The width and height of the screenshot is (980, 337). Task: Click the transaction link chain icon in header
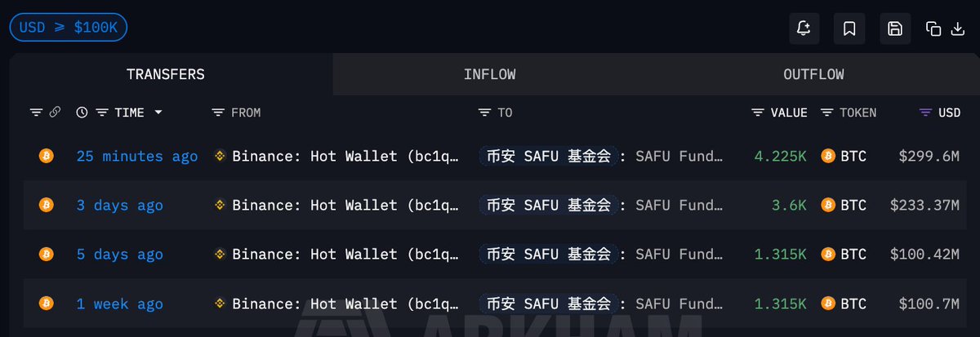tap(55, 113)
